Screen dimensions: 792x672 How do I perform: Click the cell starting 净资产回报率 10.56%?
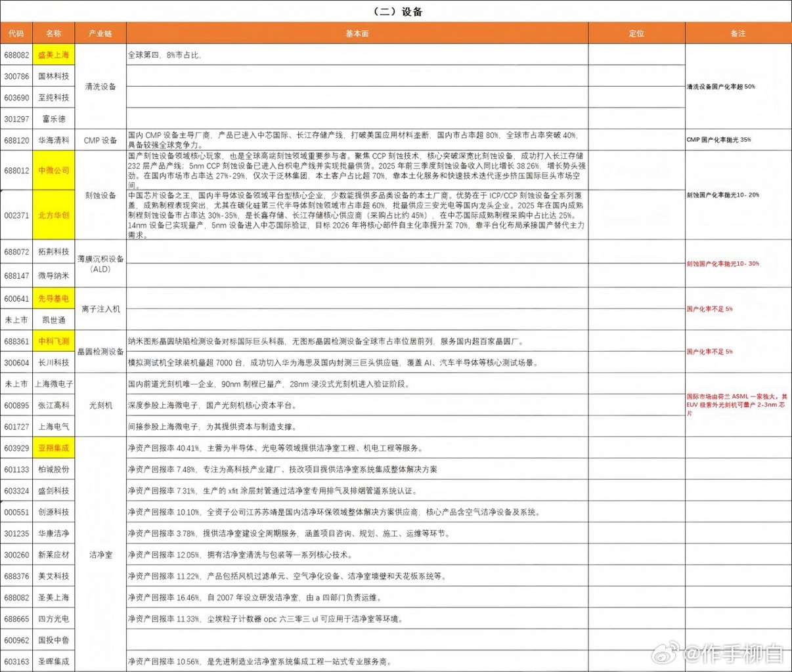pyautogui.click(x=357, y=661)
